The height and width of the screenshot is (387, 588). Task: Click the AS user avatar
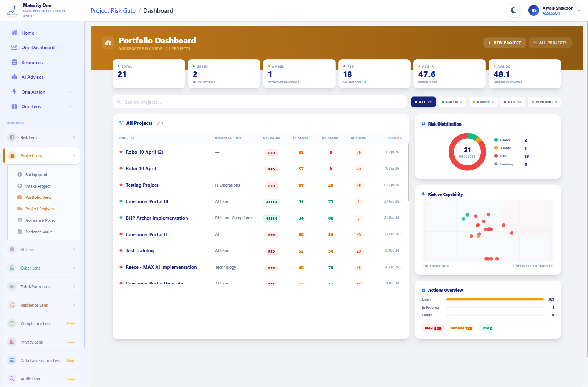click(534, 10)
